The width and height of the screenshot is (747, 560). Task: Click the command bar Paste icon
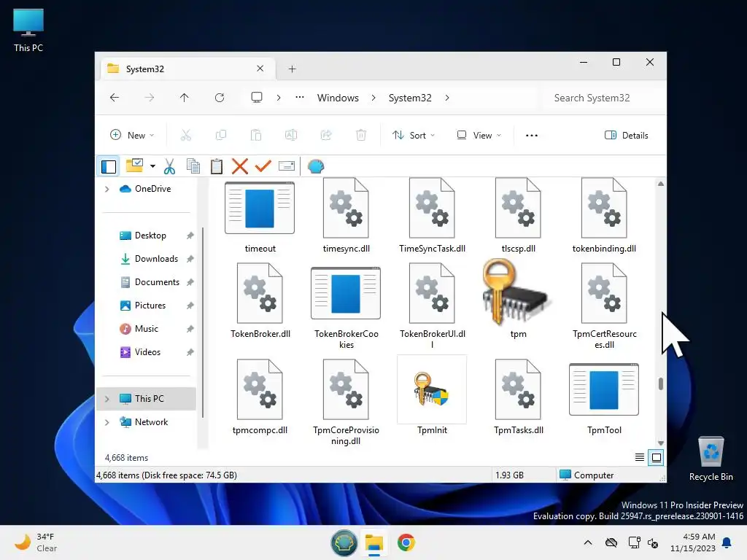click(256, 135)
